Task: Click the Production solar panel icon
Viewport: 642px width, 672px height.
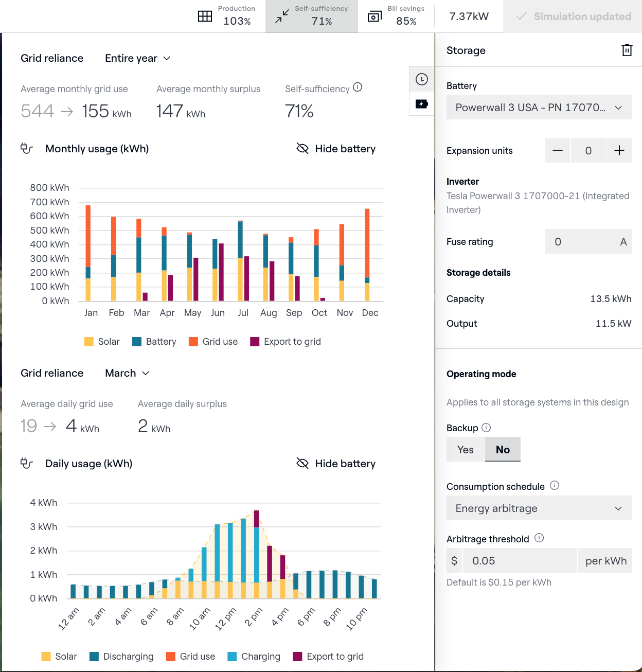Action: pos(205,16)
